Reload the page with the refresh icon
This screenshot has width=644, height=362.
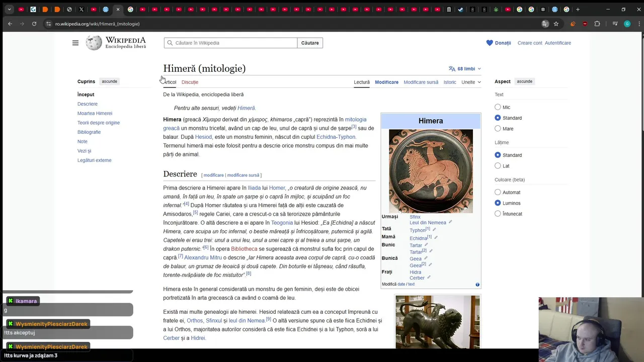point(34,24)
